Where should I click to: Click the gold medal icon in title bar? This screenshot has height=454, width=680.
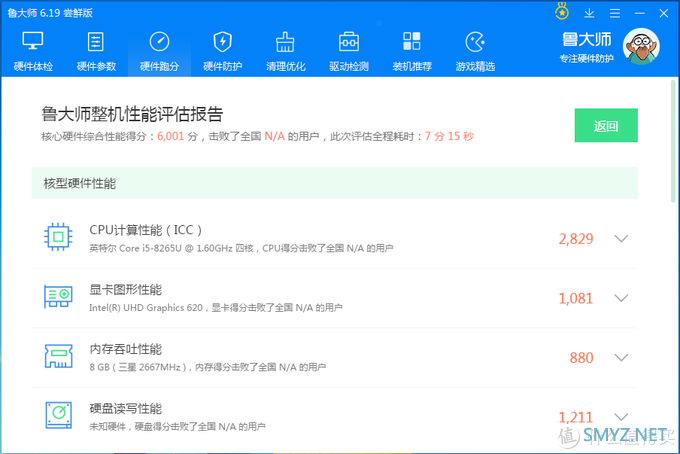click(x=562, y=11)
